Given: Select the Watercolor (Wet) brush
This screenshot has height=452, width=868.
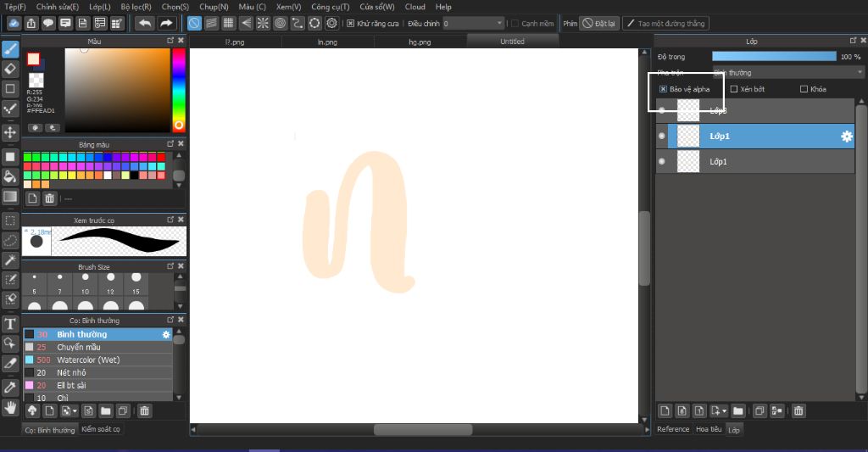Looking at the screenshot, I should tap(97, 360).
